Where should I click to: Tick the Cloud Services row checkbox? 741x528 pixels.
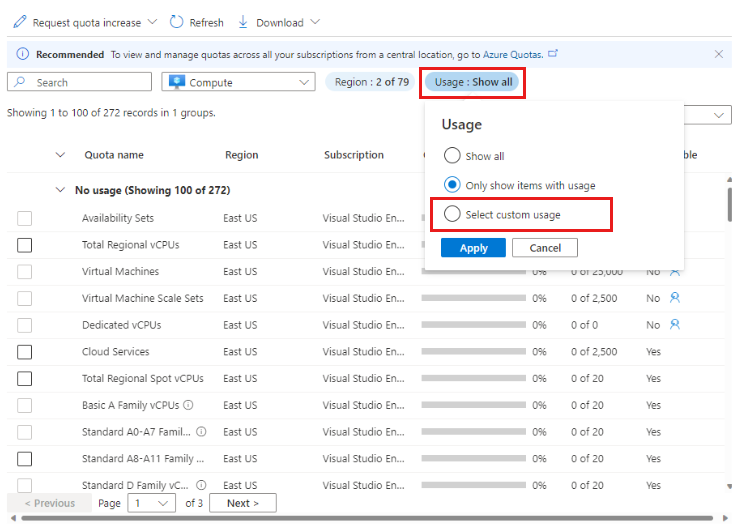25,352
